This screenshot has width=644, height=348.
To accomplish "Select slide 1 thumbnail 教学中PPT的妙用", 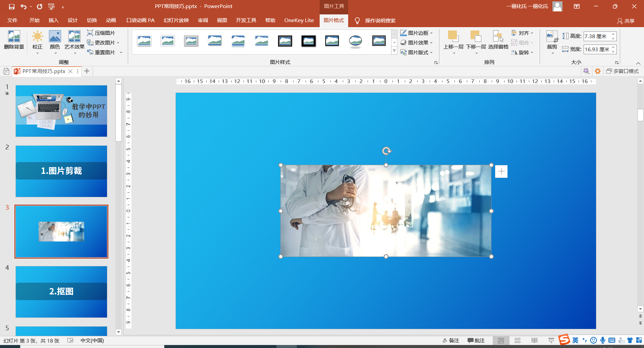I will pos(61,111).
